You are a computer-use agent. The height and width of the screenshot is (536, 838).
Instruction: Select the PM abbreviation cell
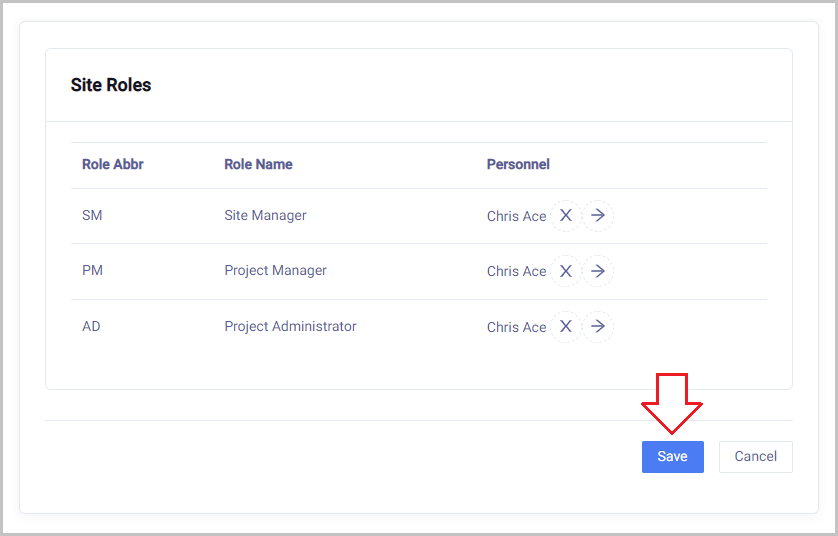pyautogui.click(x=92, y=270)
